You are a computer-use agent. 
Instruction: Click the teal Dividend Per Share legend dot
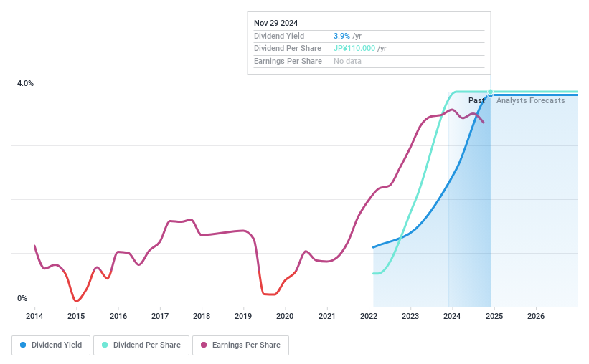[105, 345]
